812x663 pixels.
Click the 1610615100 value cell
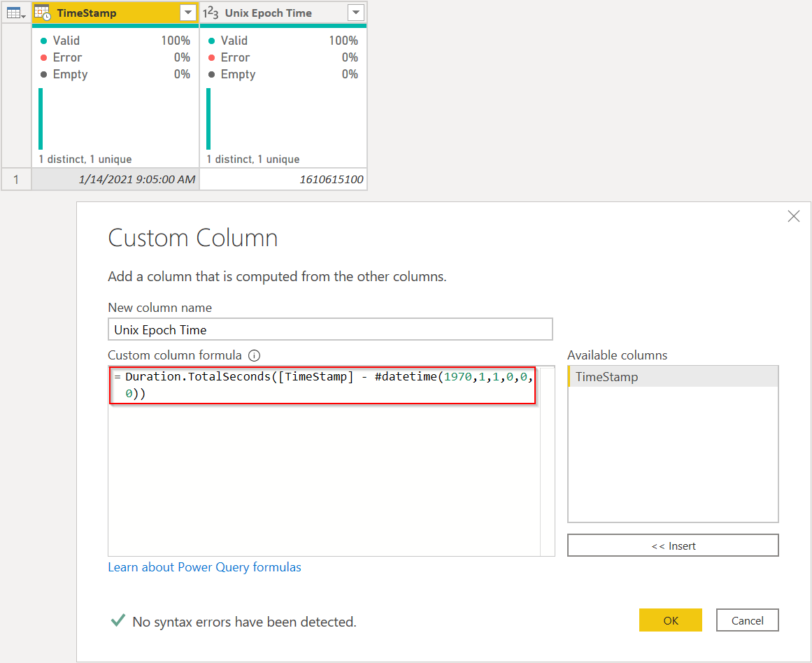click(283, 179)
